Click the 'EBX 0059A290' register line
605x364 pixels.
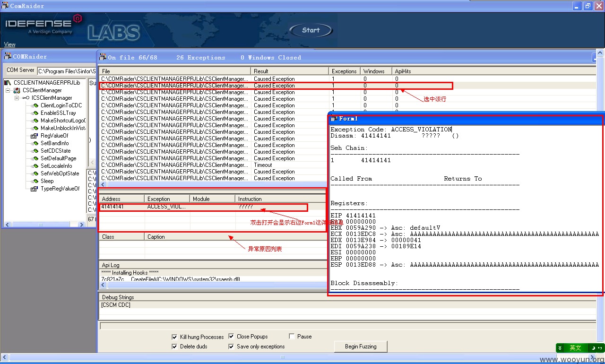pos(385,228)
